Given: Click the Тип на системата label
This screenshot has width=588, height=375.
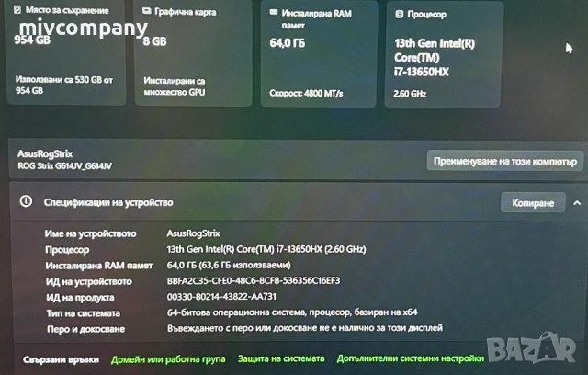Looking at the screenshot, I should [x=84, y=313].
